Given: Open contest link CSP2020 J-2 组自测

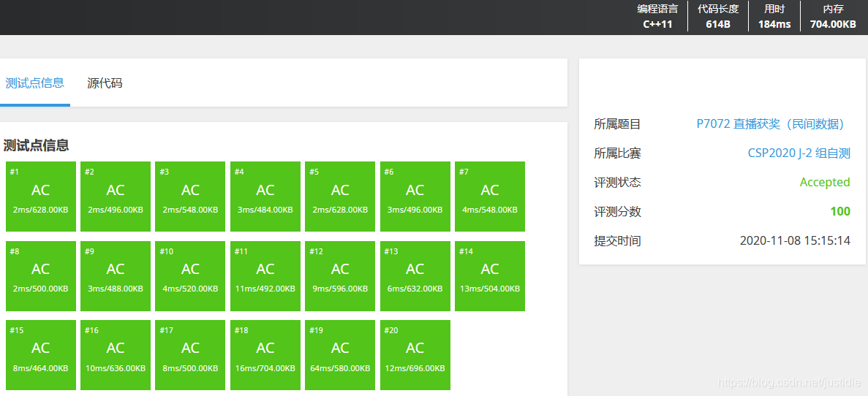Looking at the screenshot, I should pyautogui.click(x=799, y=153).
